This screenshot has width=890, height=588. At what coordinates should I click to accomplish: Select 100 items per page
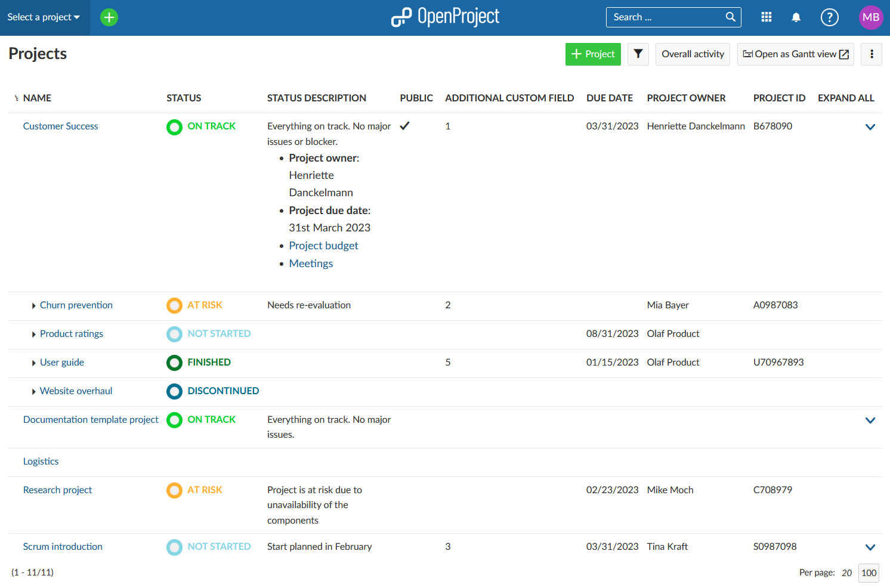tap(869, 572)
